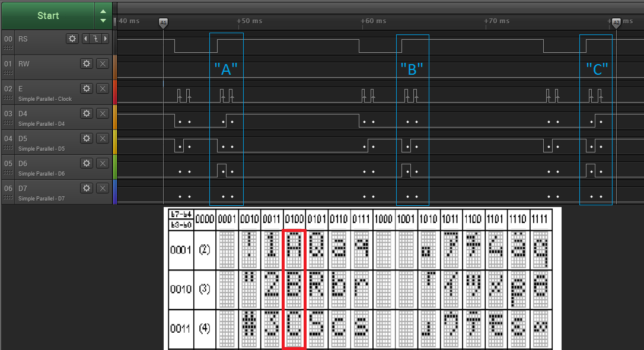Click the A2 timing marker
Screen dimensions: 644x350
(x=616, y=23)
